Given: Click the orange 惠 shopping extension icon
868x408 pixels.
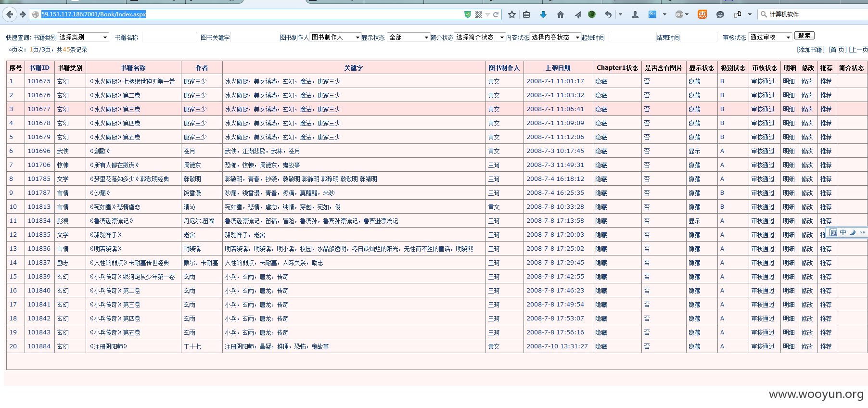Looking at the screenshot, I should point(702,14).
